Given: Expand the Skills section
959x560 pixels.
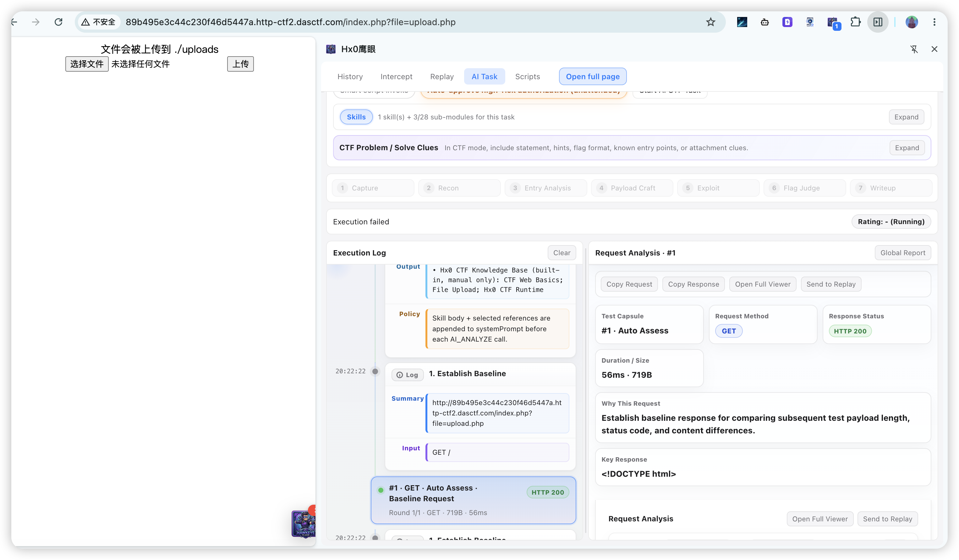Looking at the screenshot, I should tap(906, 117).
